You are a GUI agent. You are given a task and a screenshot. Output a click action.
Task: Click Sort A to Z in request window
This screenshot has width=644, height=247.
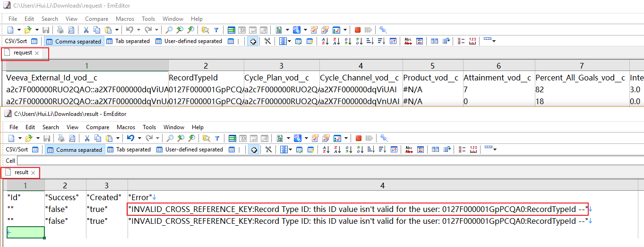pos(325,41)
